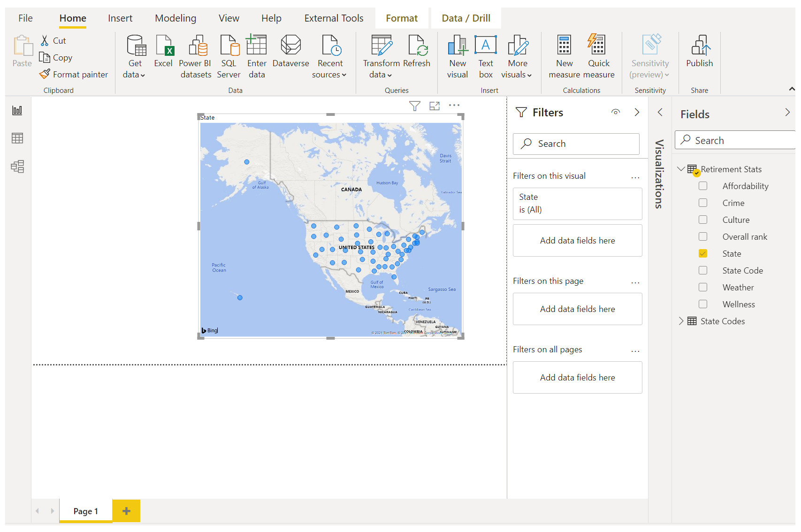Open options for Filters on this page

pyautogui.click(x=635, y=282)
